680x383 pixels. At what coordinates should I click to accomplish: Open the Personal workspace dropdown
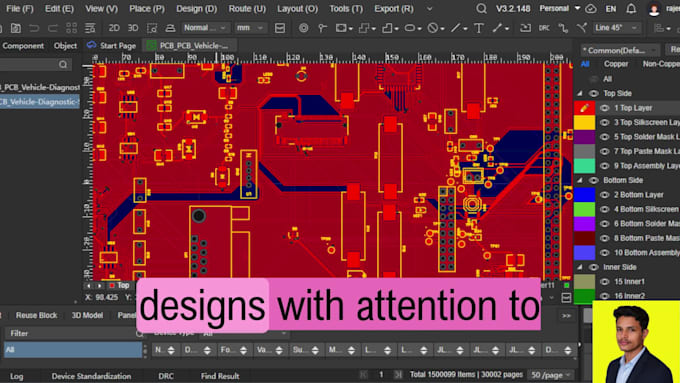point(559,8)
